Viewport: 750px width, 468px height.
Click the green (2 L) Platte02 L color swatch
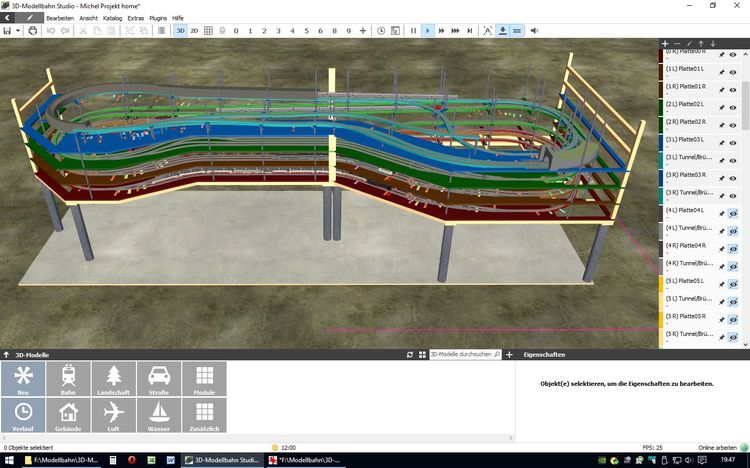[x=662, y=106]
